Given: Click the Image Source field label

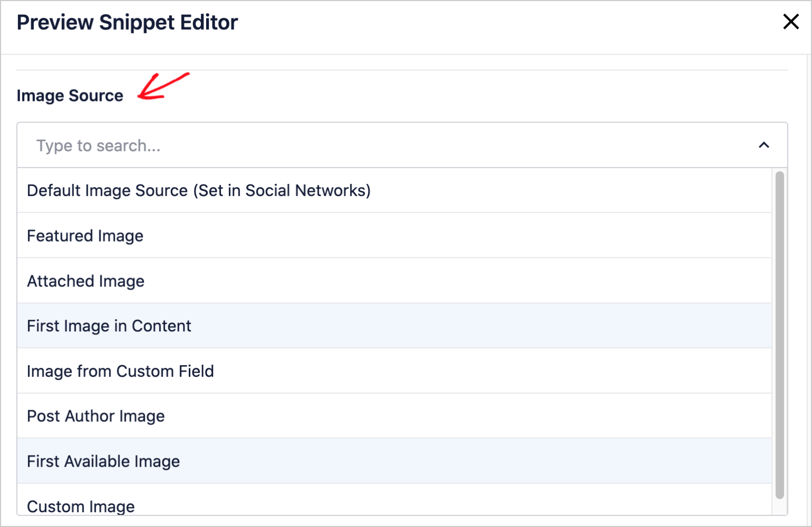Looking at the screenshot, I should click(x=70, y=96).
